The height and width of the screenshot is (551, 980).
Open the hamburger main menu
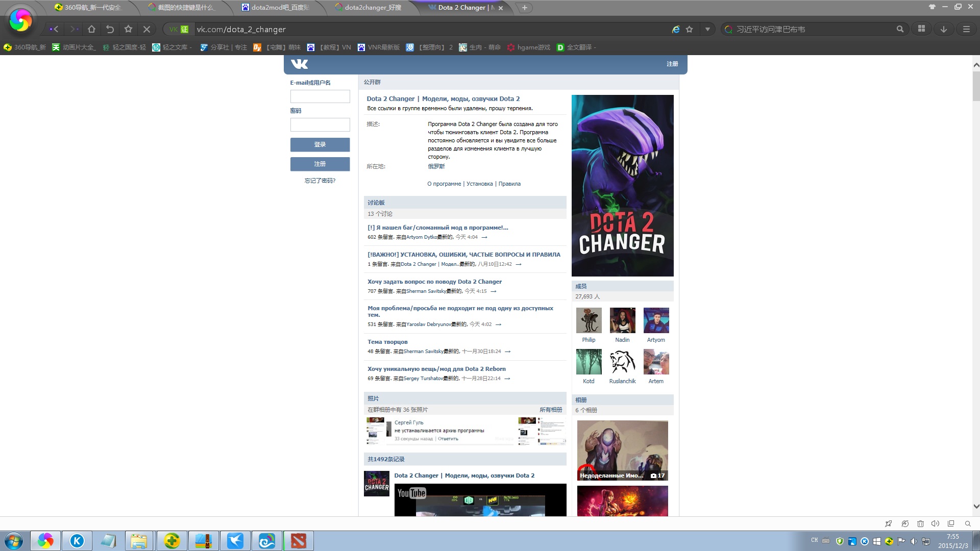(966, 29)
